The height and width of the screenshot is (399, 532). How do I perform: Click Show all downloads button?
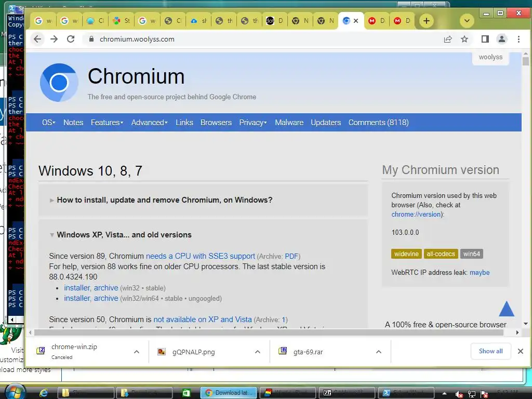(x=490, y=351)
